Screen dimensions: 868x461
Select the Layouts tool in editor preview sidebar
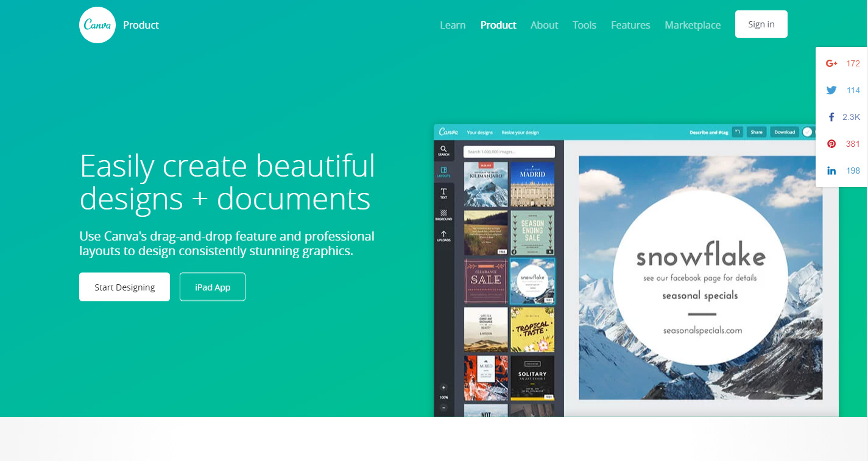(443, 172)
